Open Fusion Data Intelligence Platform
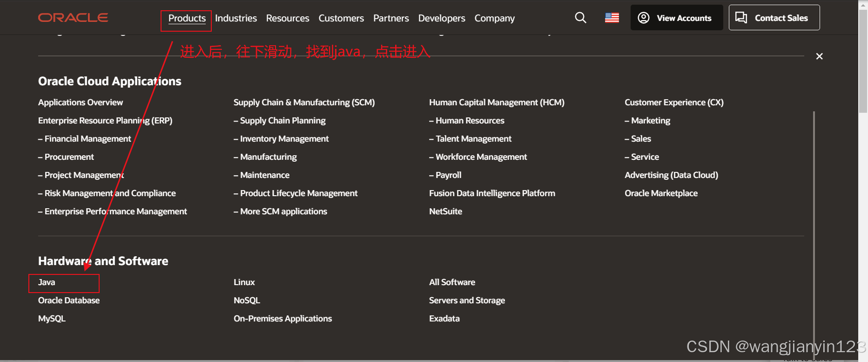 492,193
